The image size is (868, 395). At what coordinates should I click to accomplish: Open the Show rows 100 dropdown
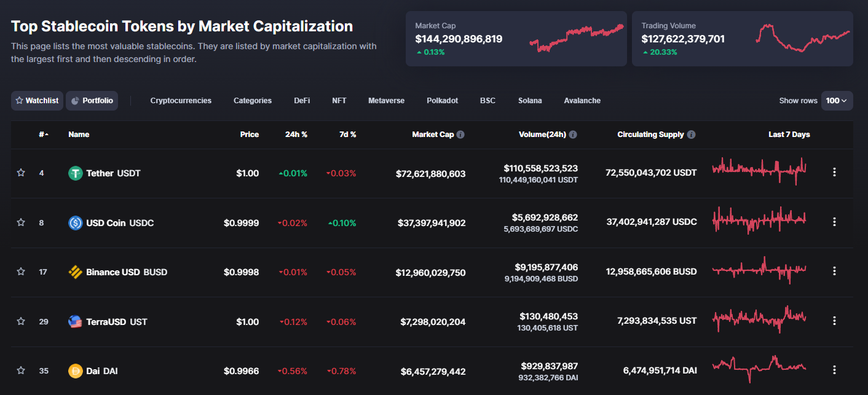pos(837,101)
